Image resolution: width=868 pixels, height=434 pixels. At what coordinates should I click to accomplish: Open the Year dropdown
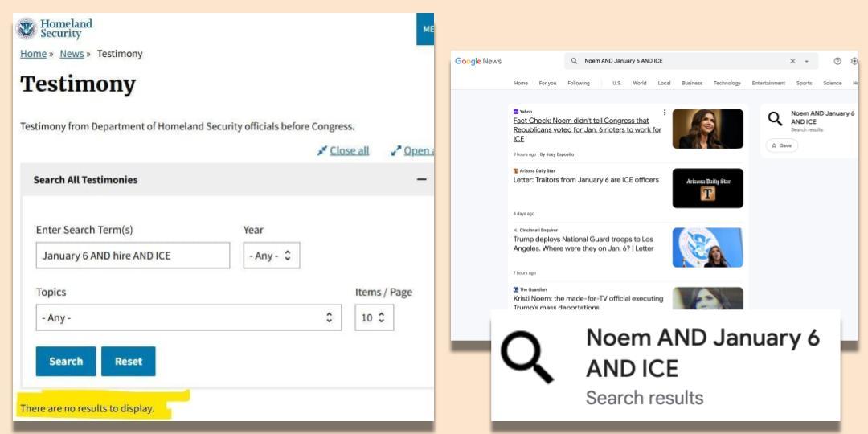(272, 256)
